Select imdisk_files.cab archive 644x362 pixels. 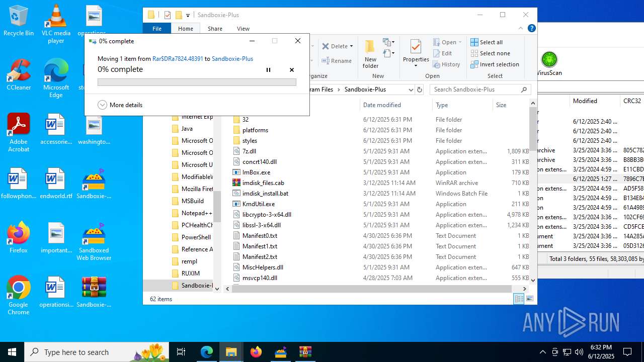[263, 183]
